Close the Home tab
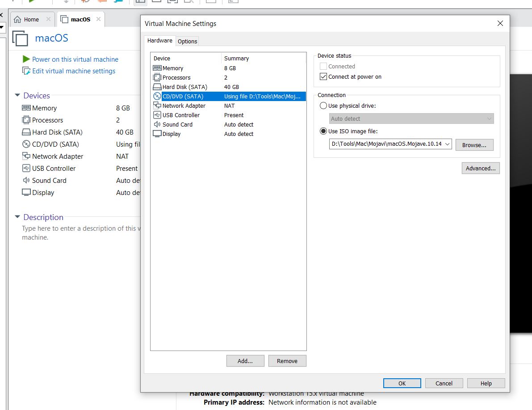Viewport: 532px width, 410px height. pos(48,19)
